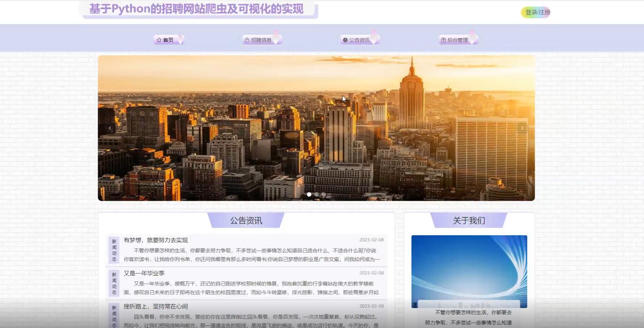
Task: Select the third carousel indicator dot
Action: pyautogui.click(x=323, y=194)
